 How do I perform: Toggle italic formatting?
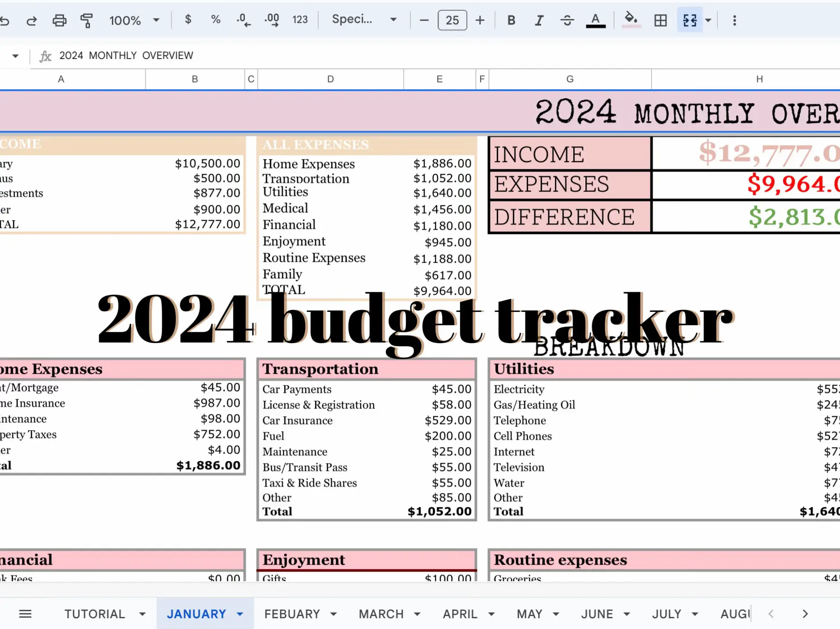coord(539,20)
